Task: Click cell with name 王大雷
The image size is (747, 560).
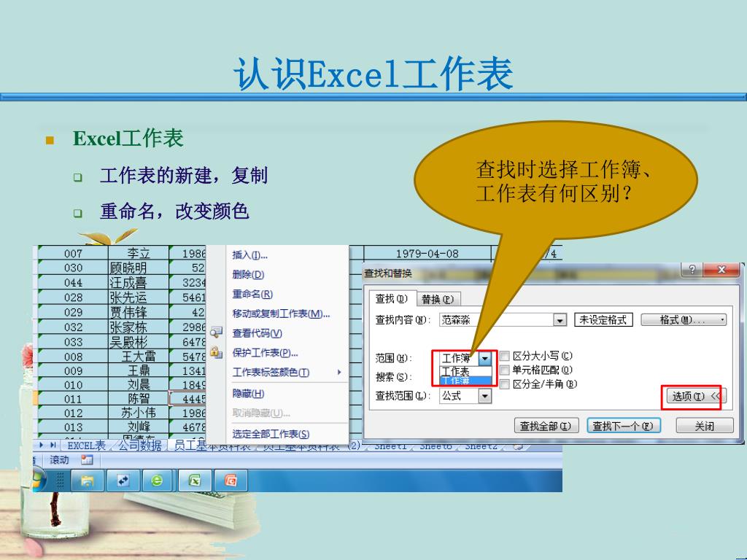Action: tap(139, 356)
